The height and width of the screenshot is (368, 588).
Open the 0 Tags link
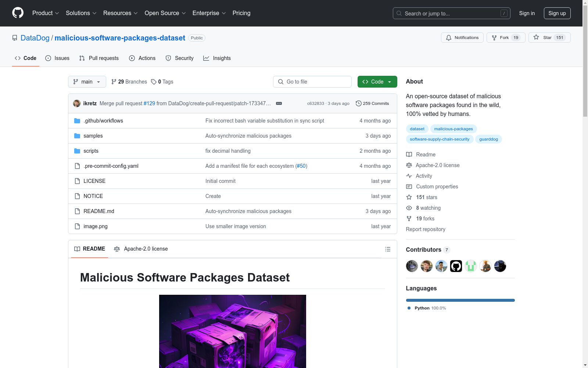pos(162,82)
